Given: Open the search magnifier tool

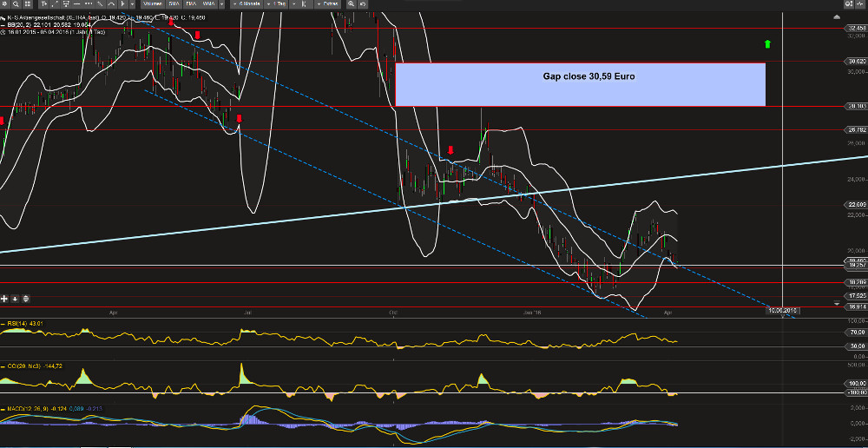Looking at the screenshot, I should (16, 3).
